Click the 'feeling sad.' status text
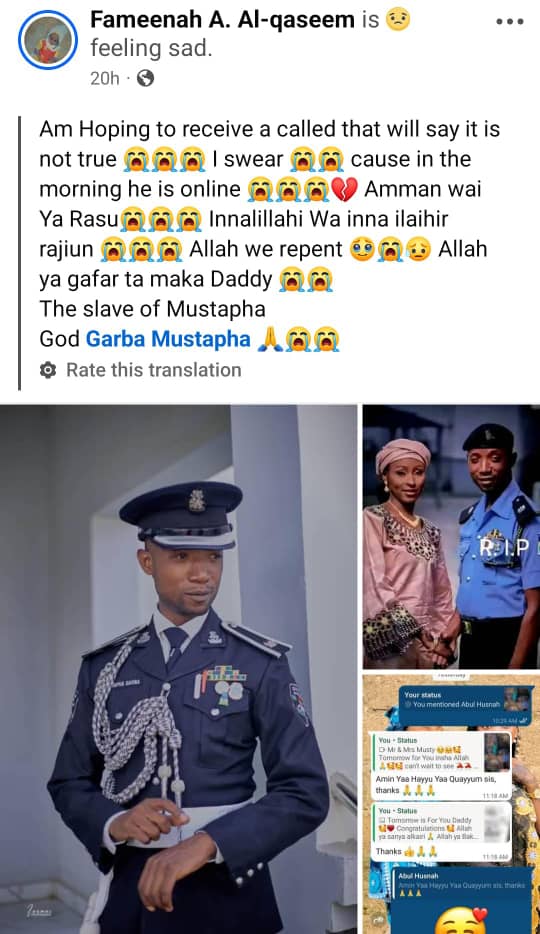This screenshot has width=540, height=934. [151, 49]
